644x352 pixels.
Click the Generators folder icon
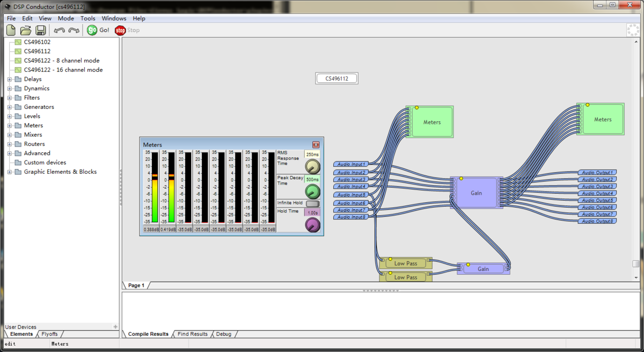coord(18,107)
